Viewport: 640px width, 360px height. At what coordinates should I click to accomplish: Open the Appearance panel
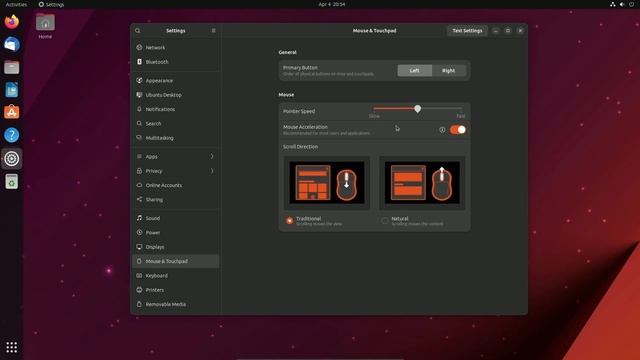(176, 80)
